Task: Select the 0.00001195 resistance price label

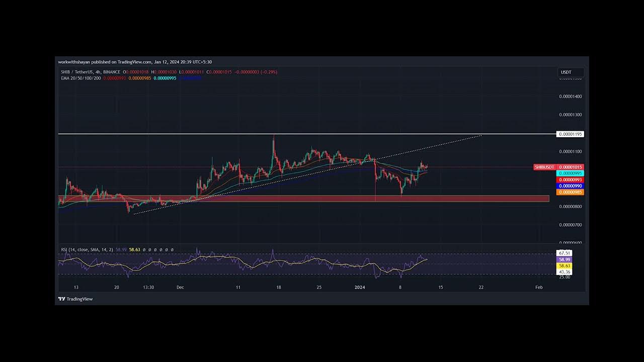Action: (x=570, y=134)
